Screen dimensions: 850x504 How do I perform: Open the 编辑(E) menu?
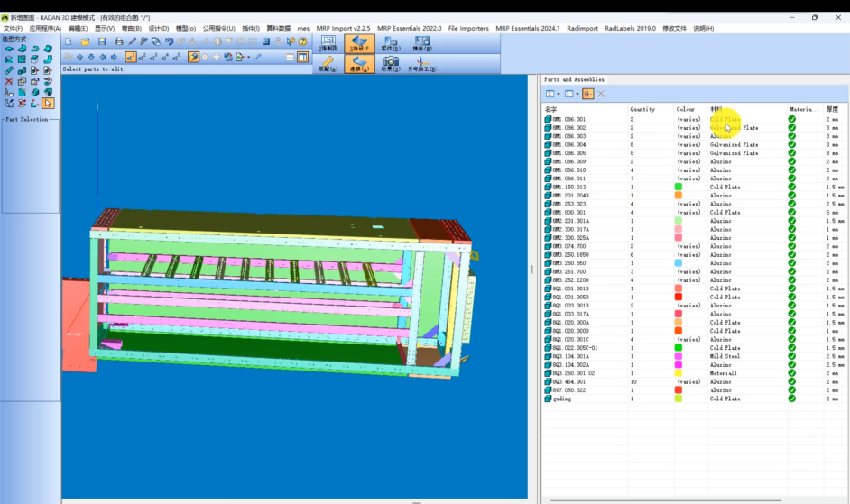(79, 28)
